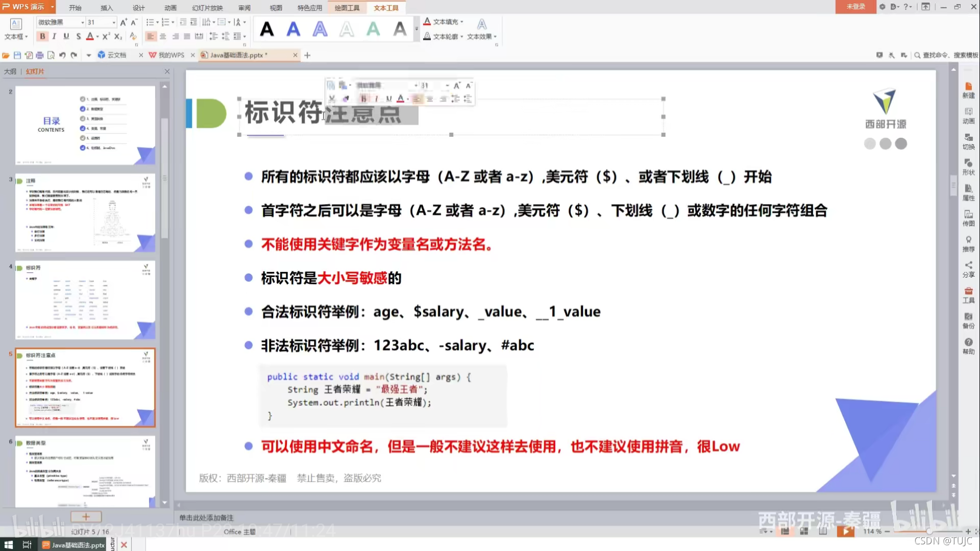Open the 形状 sidebar panel icon
This screenshot has width=980, height=551.
[968, 167]
